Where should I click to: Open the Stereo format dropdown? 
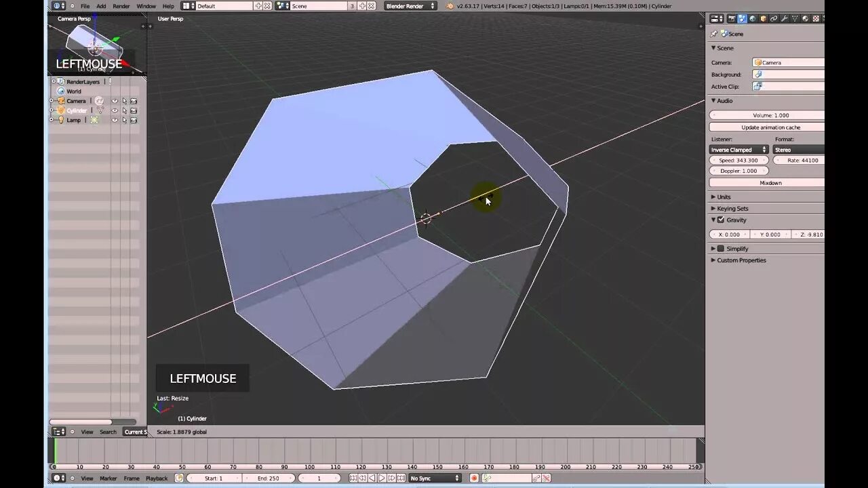[799, 150]
